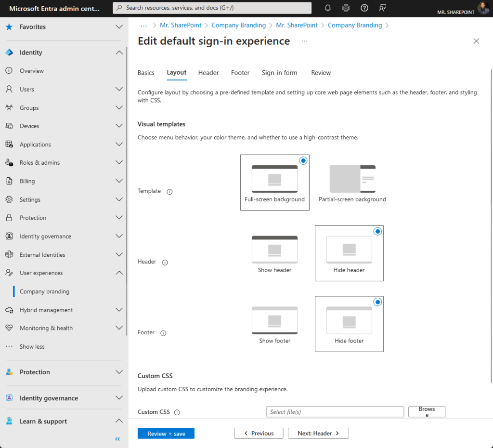Click the Footer info icon
493x448 pixels.
163,333
